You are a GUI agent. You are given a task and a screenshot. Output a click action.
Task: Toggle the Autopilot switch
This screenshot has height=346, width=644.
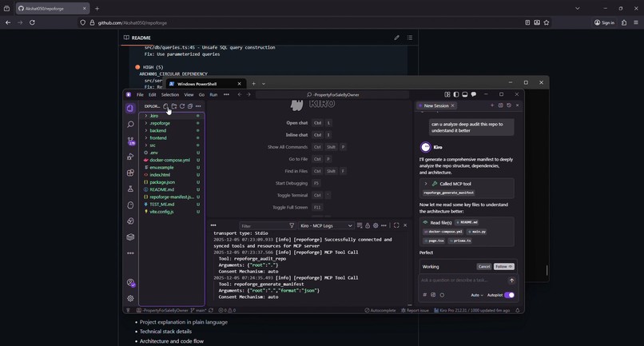pyautogui.click(x=509, y=295)
